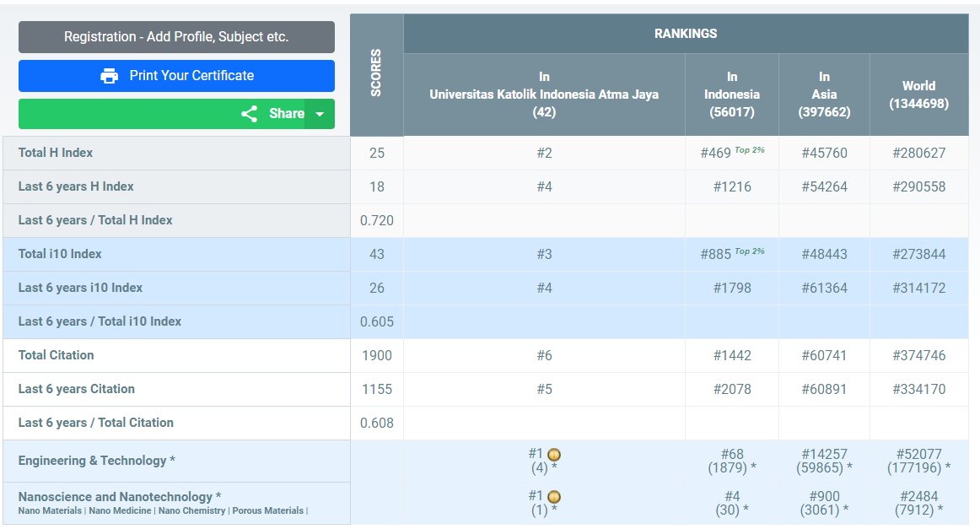The image size is (980, 529).
Task: Click Universitas Katolik Indonesia Atma Jaya header
Action: click(x=544, y=94)
